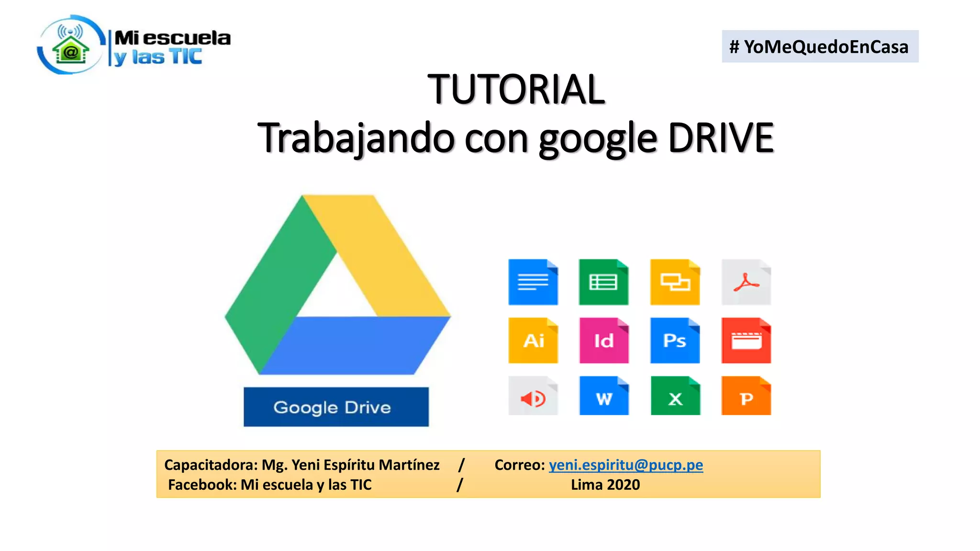Click the #YoMeQuedoEnCasa hashtag box
Screen dimensions: 980x551
click(x=820, y=46)
